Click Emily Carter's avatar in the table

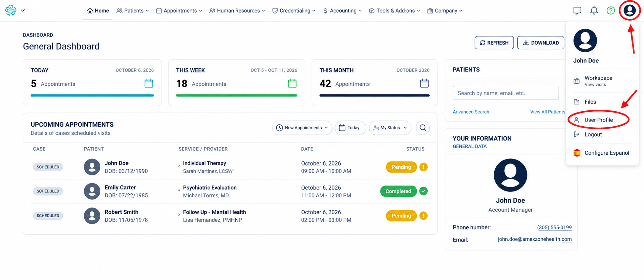point(92,191)
